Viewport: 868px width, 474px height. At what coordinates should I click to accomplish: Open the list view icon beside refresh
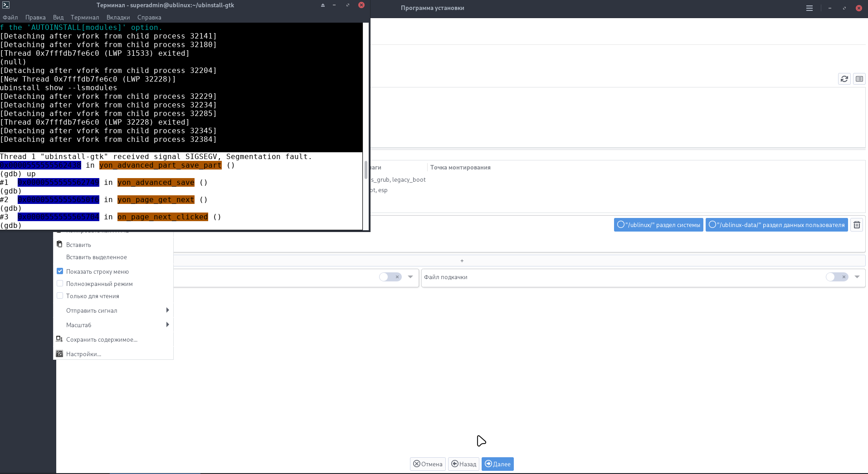click(x=859, y=79)
